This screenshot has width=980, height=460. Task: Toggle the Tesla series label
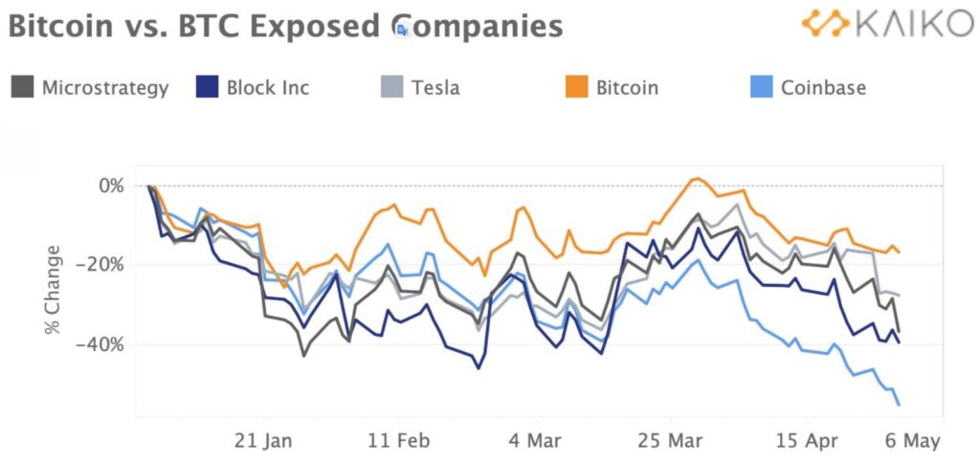pos(435,87)
